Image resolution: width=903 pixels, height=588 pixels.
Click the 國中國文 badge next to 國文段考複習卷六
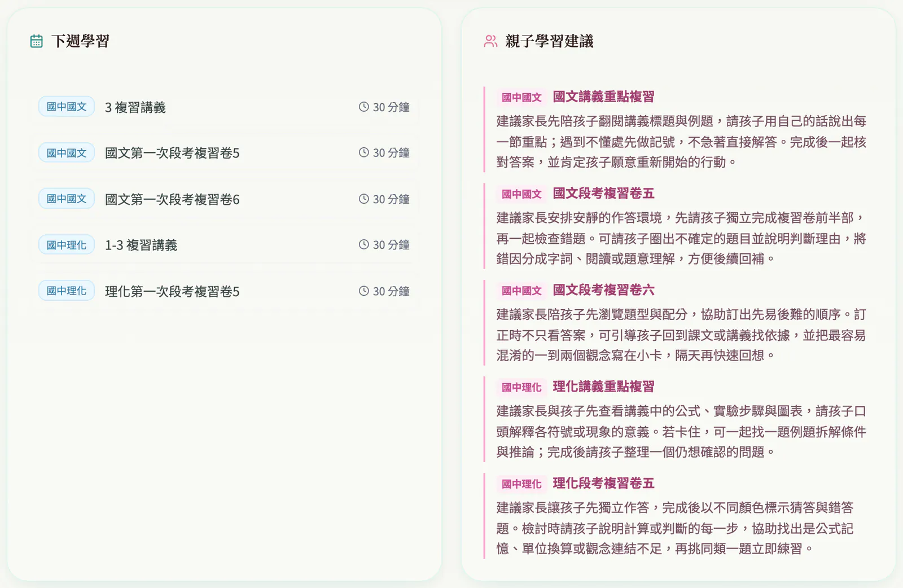click(x=521, y=291)
